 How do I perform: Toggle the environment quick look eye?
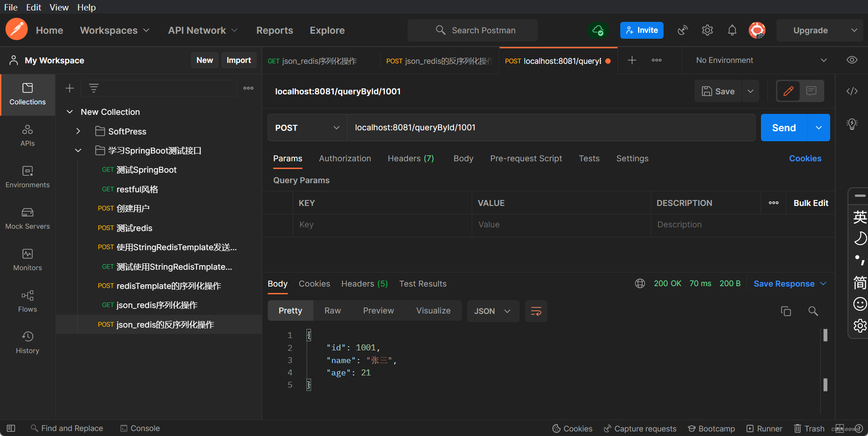click(x=852, y=60)
